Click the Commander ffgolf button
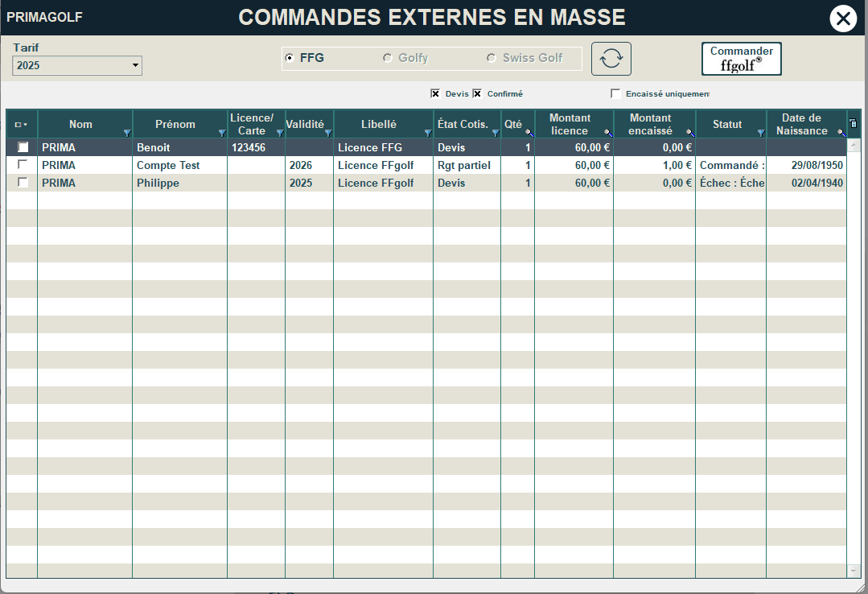Screen dimensions: 868x594 click(741, 59)
